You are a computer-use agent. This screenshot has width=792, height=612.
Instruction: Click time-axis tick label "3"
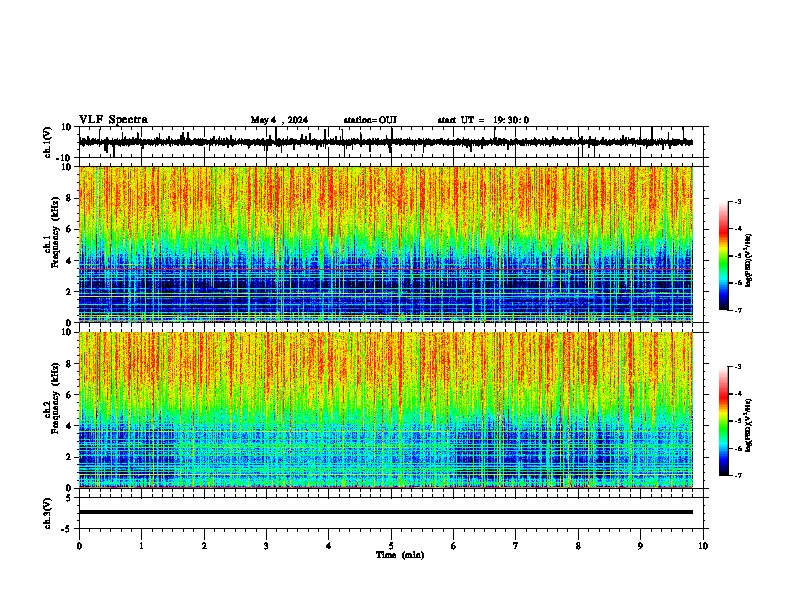click(x=266, y=546)
